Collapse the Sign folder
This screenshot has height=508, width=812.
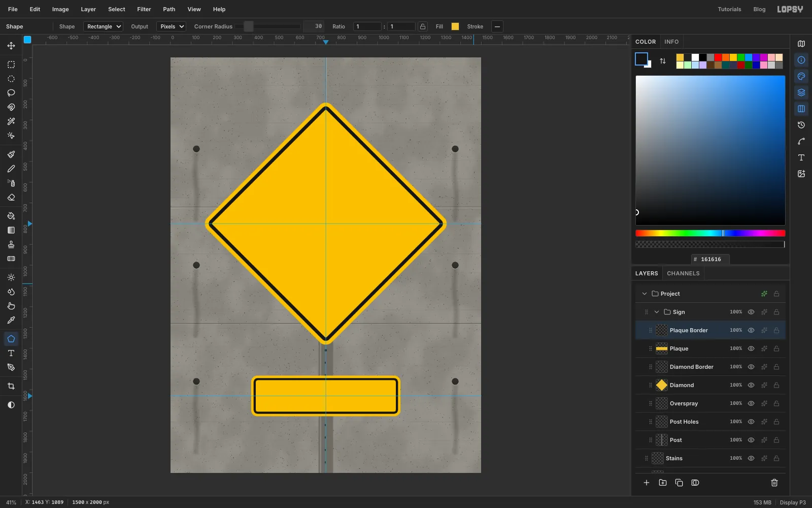pos(657,312)
